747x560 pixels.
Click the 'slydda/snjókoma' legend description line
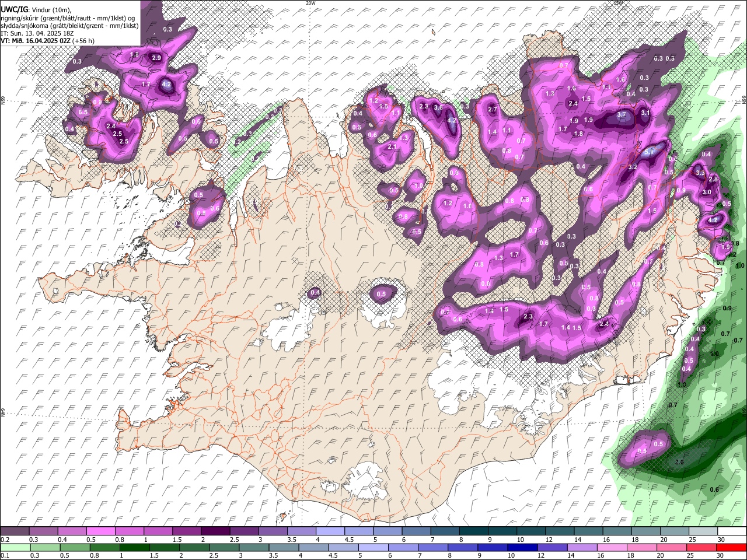coord(69,26)
